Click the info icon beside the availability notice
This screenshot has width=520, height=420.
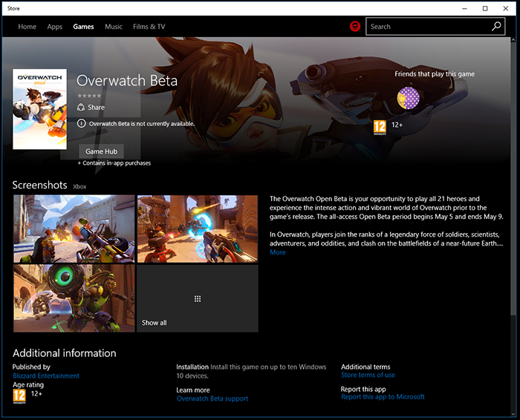coord(81,124)
